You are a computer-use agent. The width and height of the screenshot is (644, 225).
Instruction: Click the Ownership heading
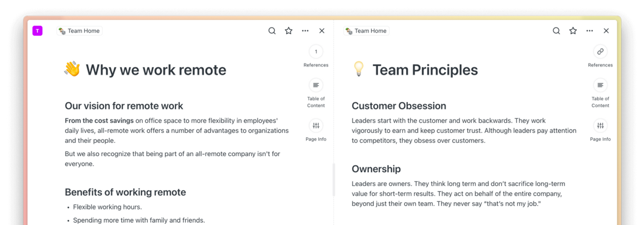click(376, 169)
